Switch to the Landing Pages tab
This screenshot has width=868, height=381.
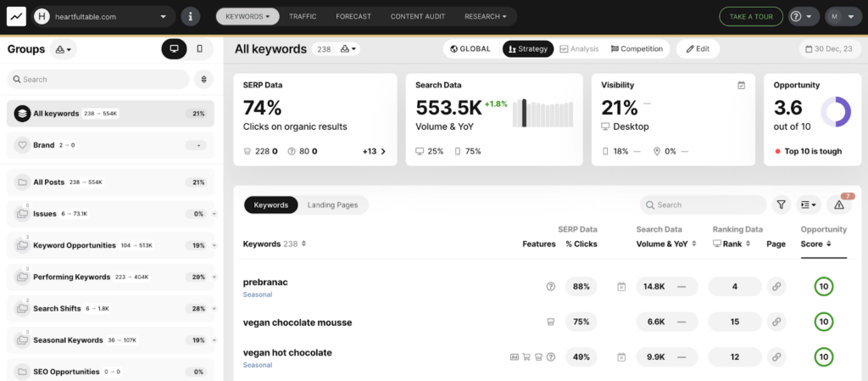(x=332, y=205)
